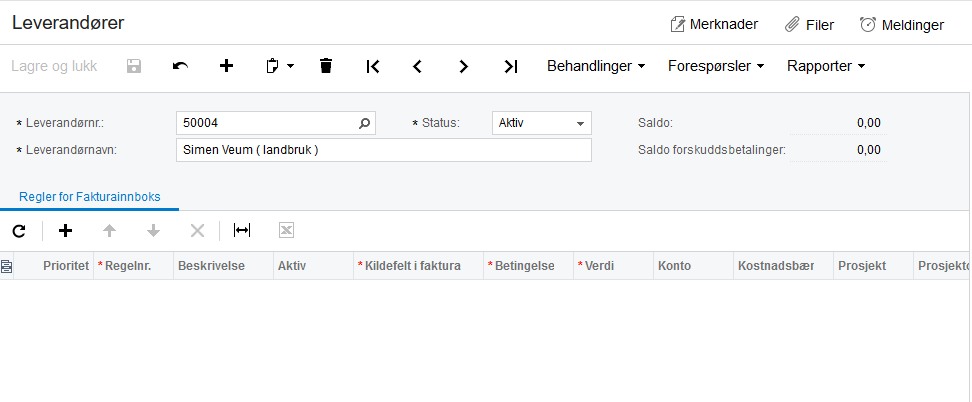The width and height of the screenshot is (972, 402).
Task: Refresh the rules grid
Action: click(x=19, y=231)
